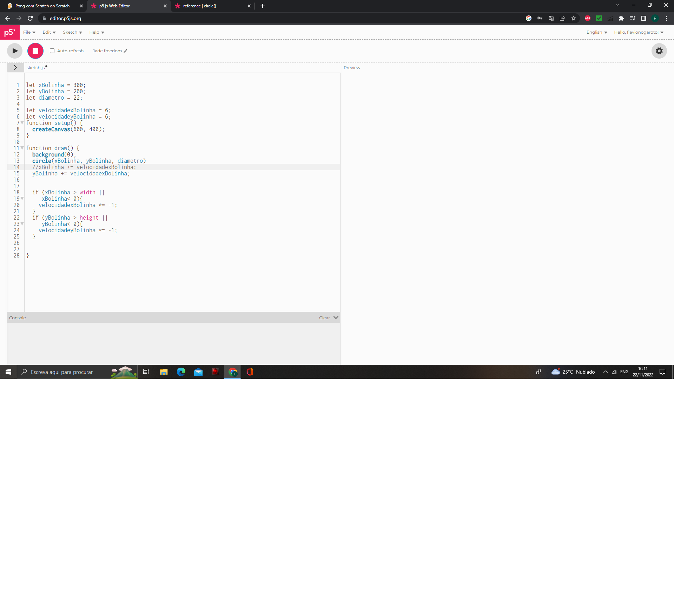The height and width of the screenshot is (616, 674).
Task: Expand the sidebar file list chevron
Action: [x=15, y=67]
